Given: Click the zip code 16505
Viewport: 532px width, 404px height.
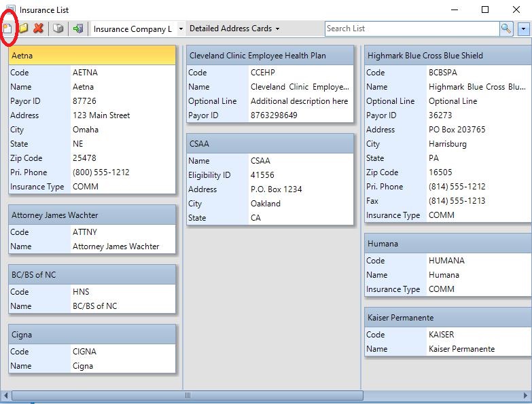Looking at the screenshot, I should [x=440, y=172].
